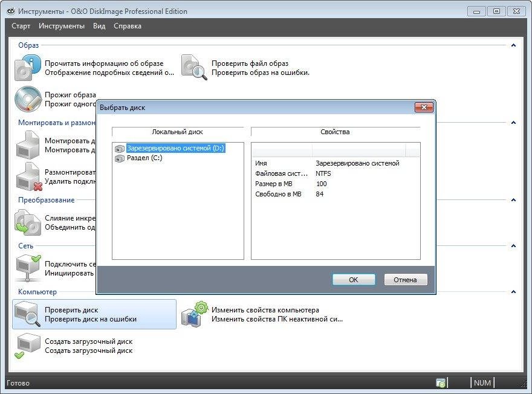The width and height of the screenshot is (532, 394).
Task: Open the Старт menu
Action: (21, 26)
